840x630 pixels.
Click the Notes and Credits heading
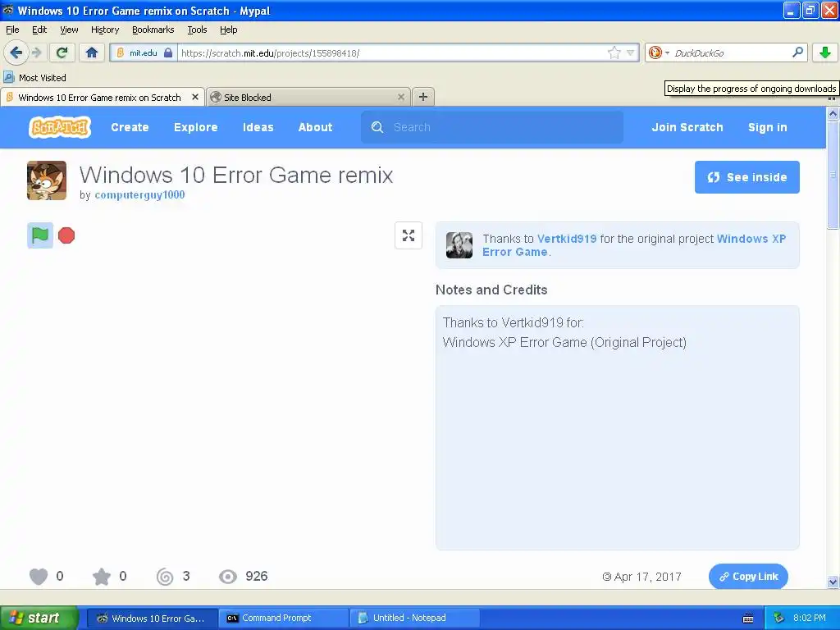(491, 290)
